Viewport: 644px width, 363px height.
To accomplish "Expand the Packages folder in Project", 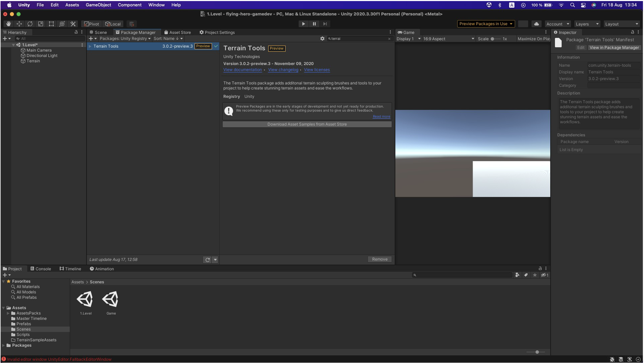I will click(3, 345).
